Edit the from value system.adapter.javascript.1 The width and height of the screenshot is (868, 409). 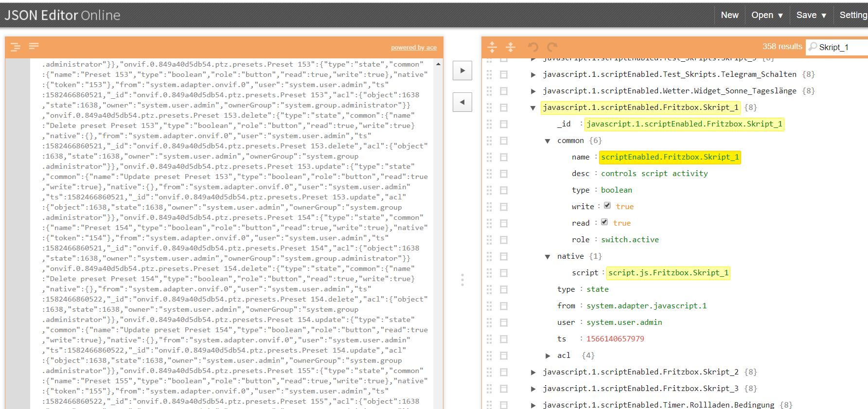(646, 306)
